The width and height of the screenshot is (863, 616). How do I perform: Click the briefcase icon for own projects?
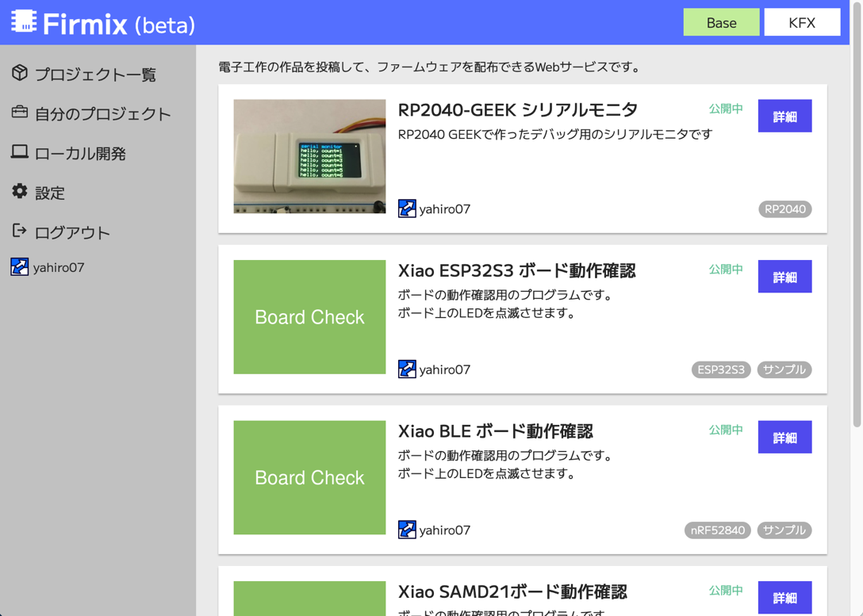pyautogui.click(x=20, y=113)
